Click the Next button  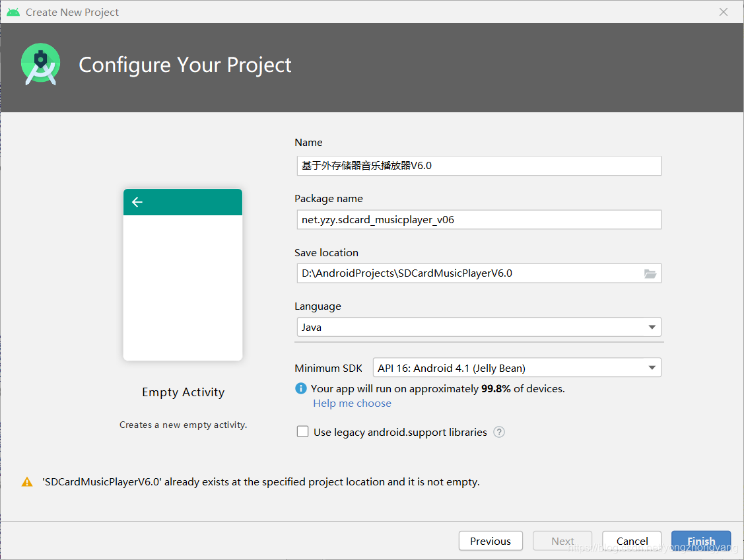point(562,541)
